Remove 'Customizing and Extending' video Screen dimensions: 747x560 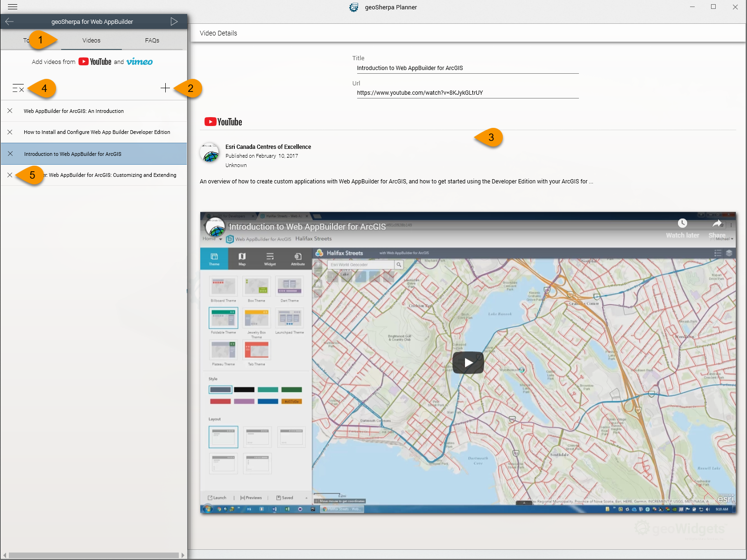click(10, 175)
